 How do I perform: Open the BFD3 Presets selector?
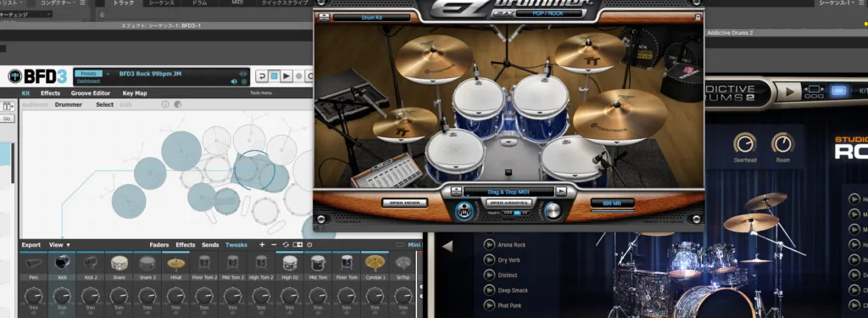[x=88, y=73]
